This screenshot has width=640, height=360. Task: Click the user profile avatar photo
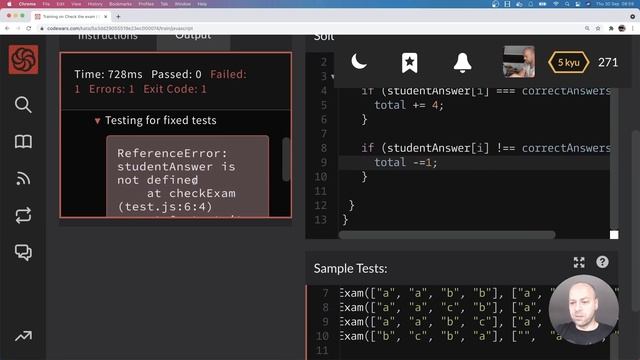(x=519, y=62)
